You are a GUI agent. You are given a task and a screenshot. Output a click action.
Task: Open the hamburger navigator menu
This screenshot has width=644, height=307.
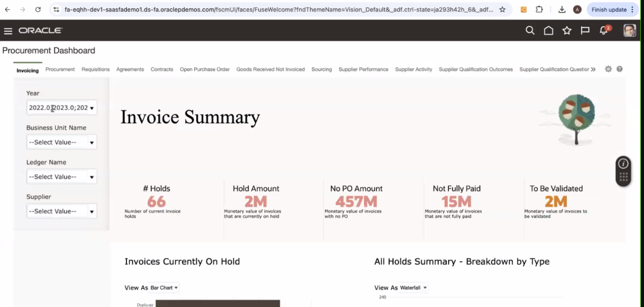click(8, 31)
